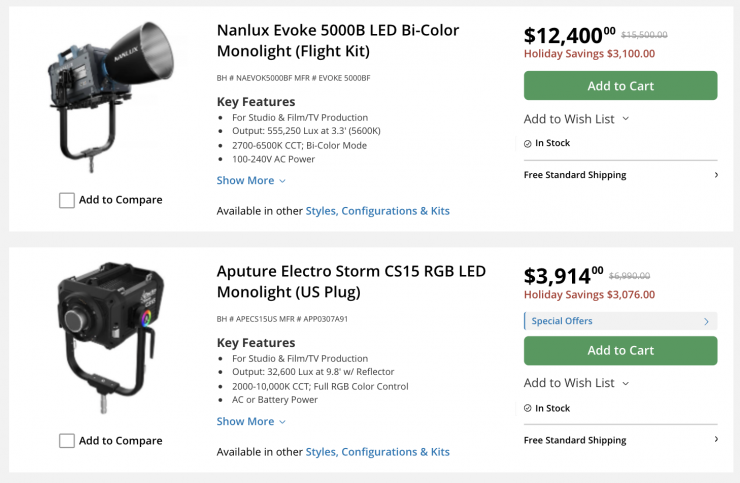Expand Show More under Aputure key features

[251, 422]
